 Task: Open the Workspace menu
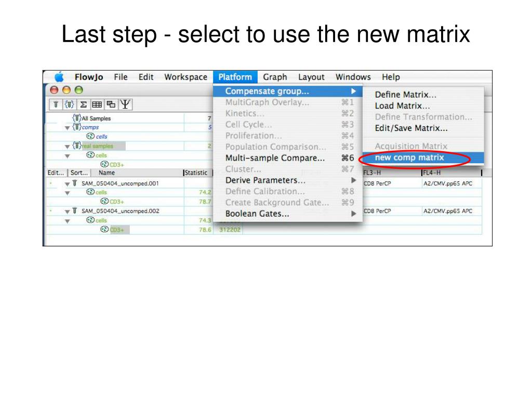[x=185, y=77]
